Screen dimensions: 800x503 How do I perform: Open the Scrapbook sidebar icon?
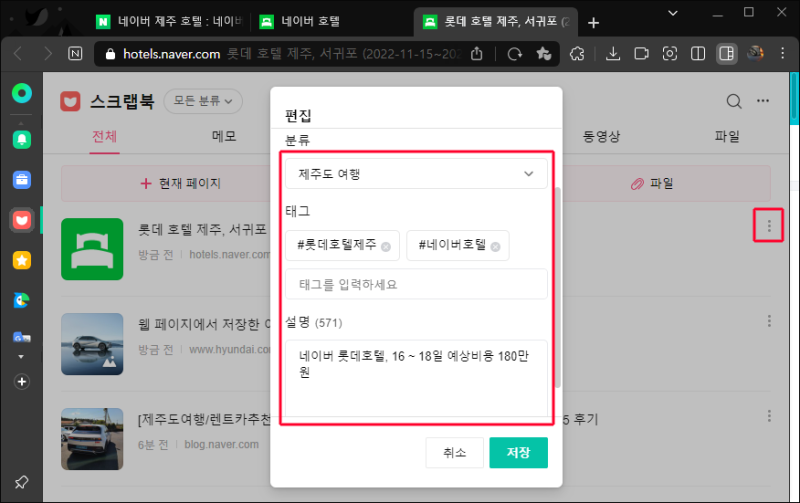click(22, 220)
